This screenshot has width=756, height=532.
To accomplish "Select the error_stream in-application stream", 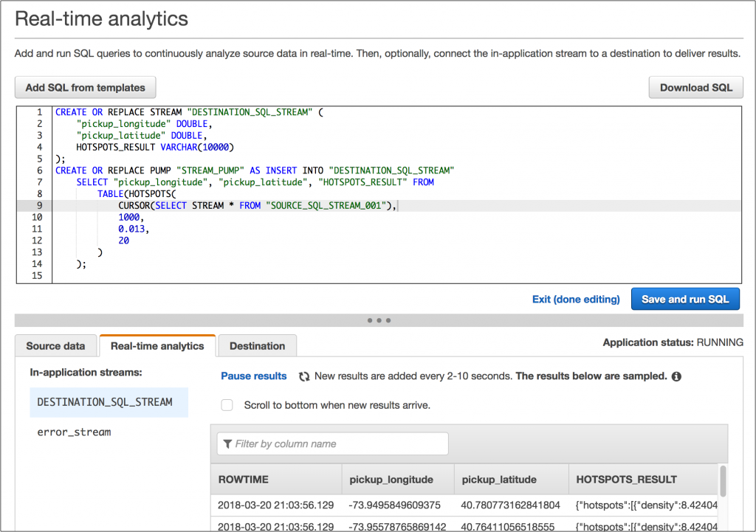I will (x=74, y=432).
